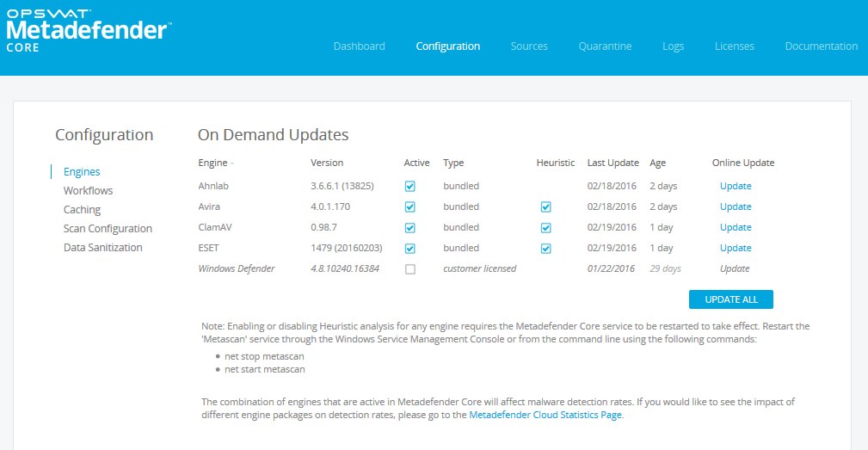Viewport: 868px width, 450px height.
Task: Click Update link for ESET
Action: [736, 248]
